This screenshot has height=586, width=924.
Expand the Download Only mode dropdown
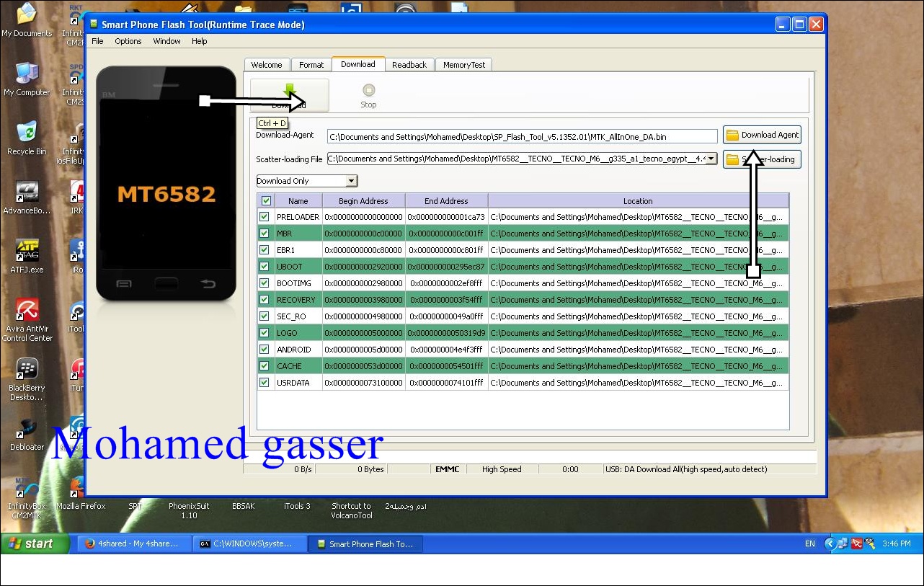[x=351, y=181]
